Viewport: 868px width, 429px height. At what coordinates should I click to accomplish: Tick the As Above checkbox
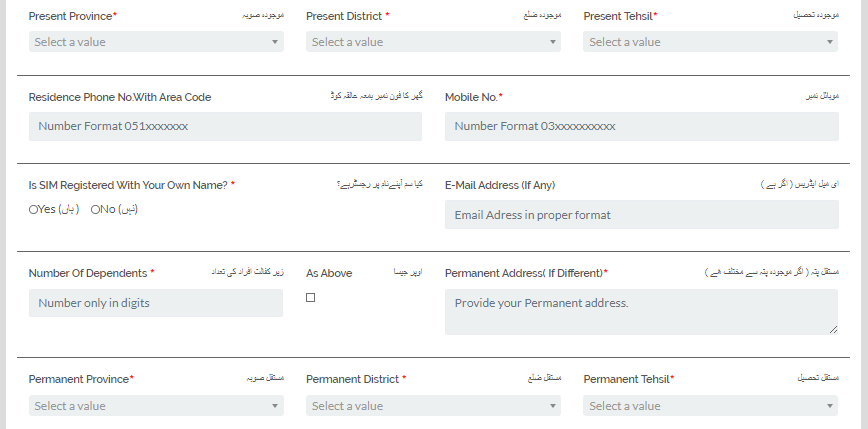pos(310,298)
